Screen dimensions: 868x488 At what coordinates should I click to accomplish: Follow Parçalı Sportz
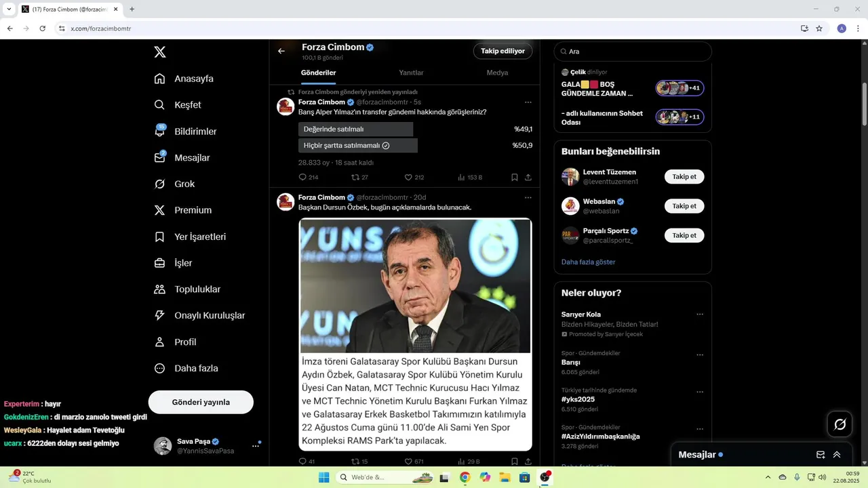click(684, 235)
